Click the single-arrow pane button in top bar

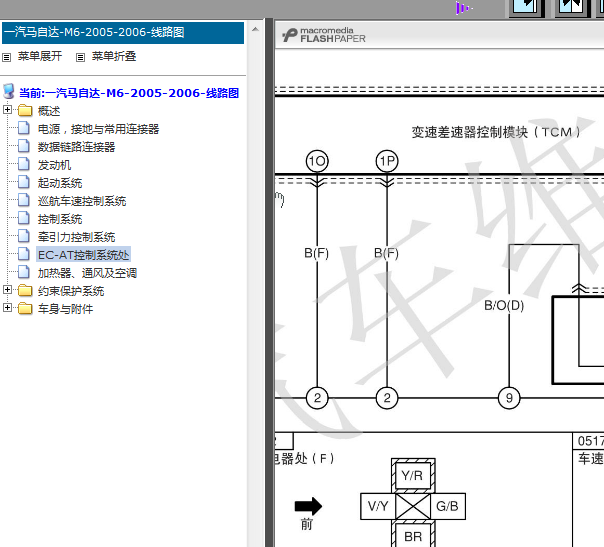click(526, 8)
